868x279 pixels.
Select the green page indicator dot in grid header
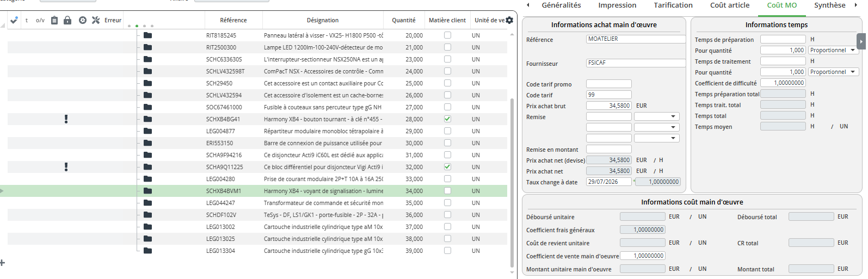[137, 26]
